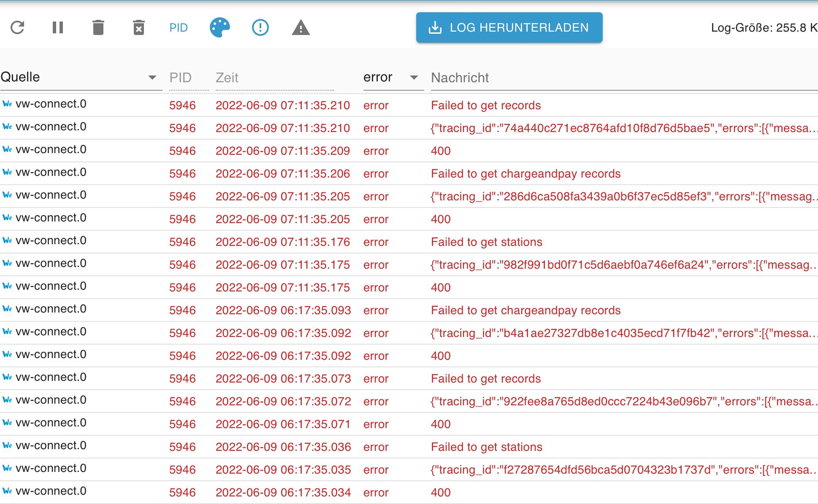This screenshot has height=504, width=818.
Task: Click source vw-connect.0 in 06:17:35.035 row
Action: pyautogui.click(x=51, y=468)
